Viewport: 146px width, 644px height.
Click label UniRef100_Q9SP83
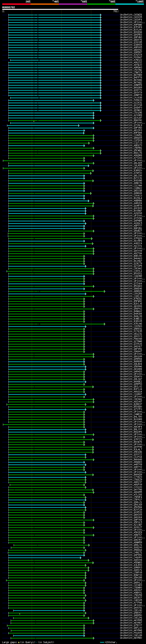click(x=131, y=35)
